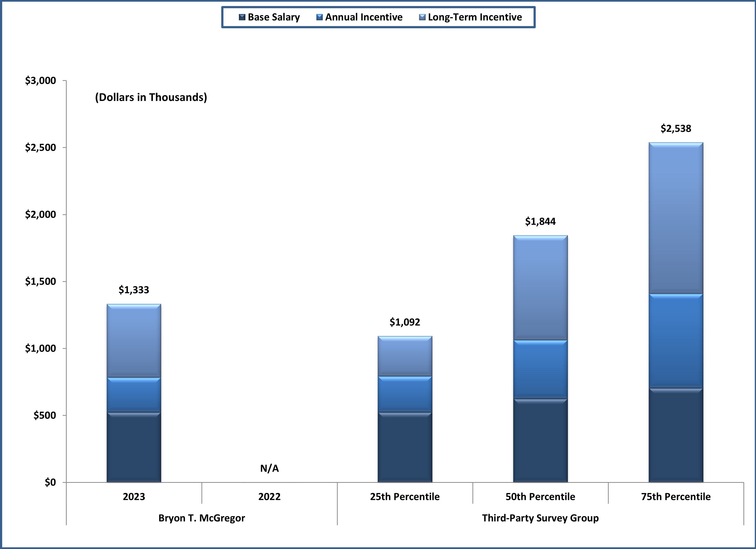Select the $1,844 data label
Image resolution: width=756 pixels, height=549 pixels.
pyautogui.click(x=540, y=221)
